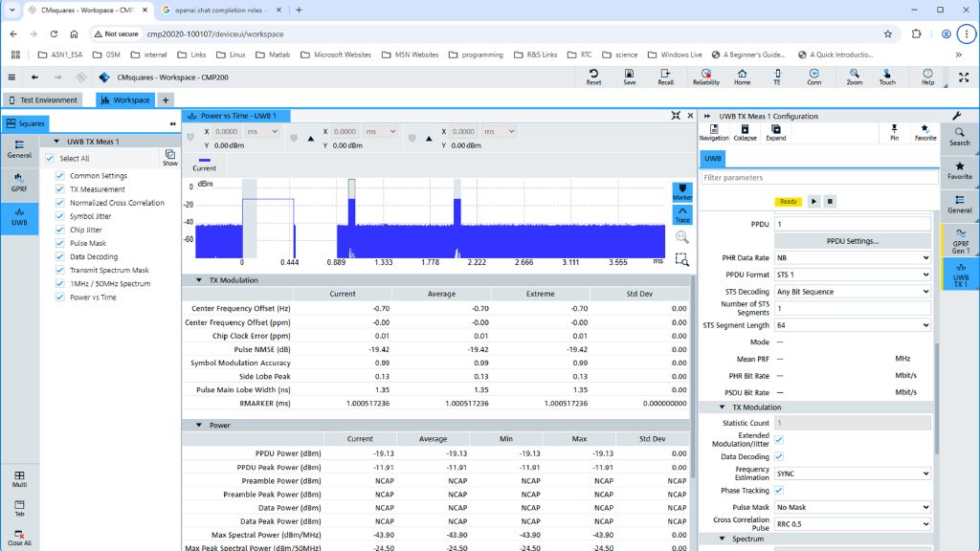Click the Expand button in configuration panel
Viewport: 980px width, 551px height.
click(x=775, y=132)
